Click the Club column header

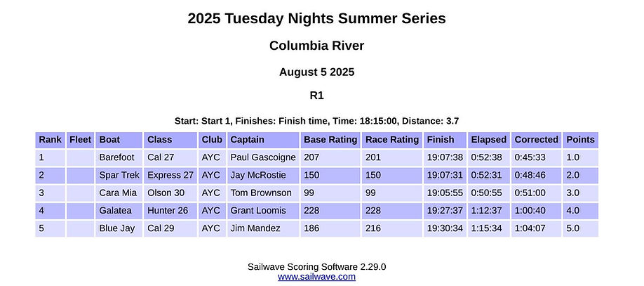point(210,140)
